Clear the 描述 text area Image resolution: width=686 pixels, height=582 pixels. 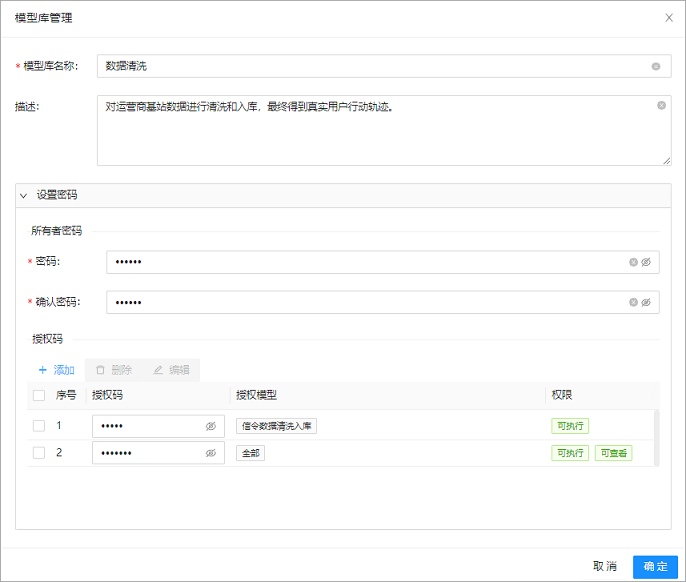point(661,105)
